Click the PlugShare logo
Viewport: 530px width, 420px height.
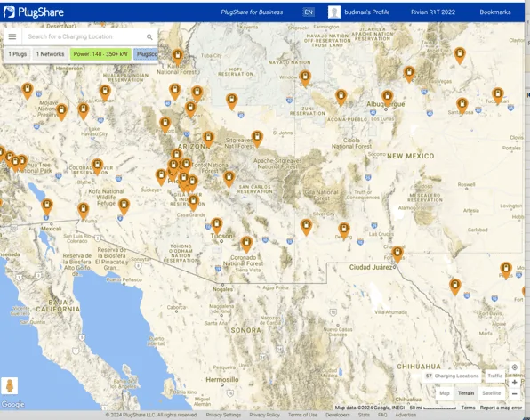coord(34,12)
